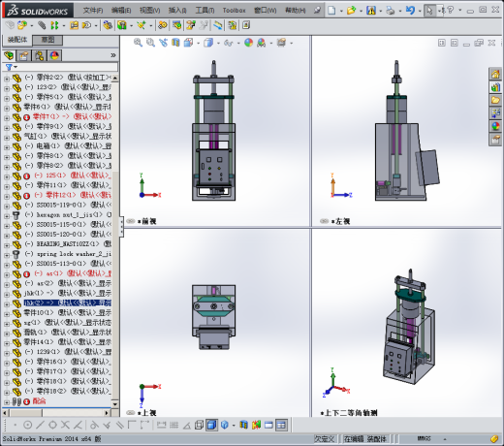Open the FeatureManager design tree tab icon
This screenshot has height=446, width=504.
[9, 56]
